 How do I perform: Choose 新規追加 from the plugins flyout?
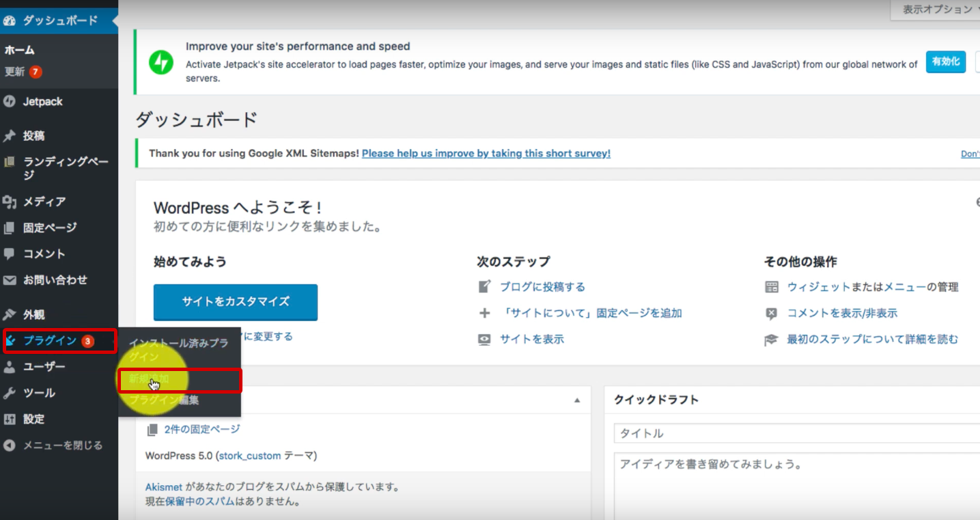180,380
